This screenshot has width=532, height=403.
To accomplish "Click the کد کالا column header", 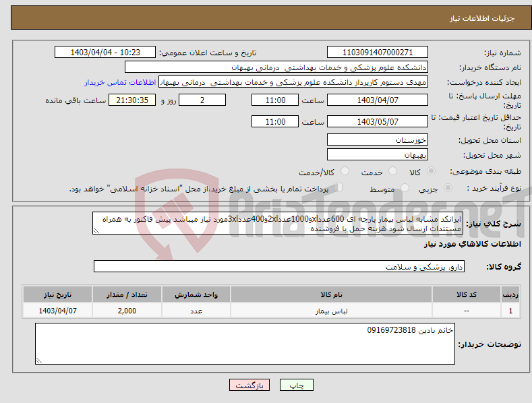I will [x=467, y=294].
